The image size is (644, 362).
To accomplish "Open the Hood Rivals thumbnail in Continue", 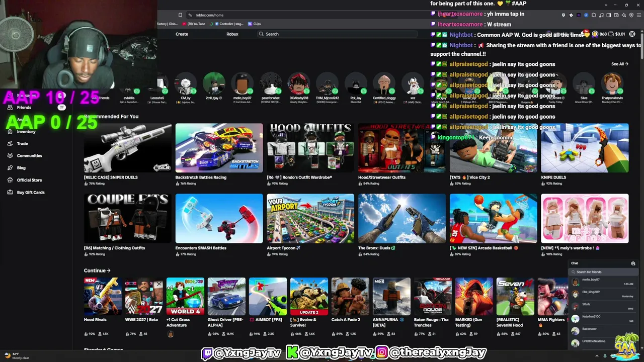I will [103, 296].
